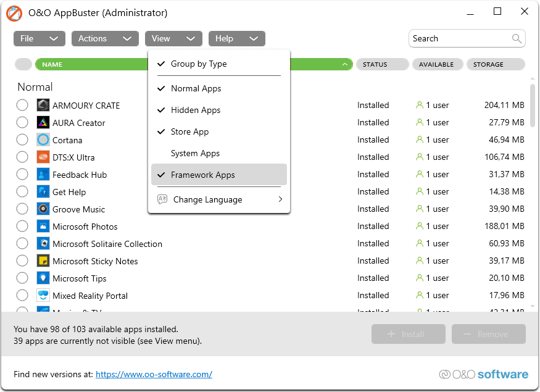The height and width of the screenshot is (392, 540).
Task: Click the Microsoft Sticky Notes icon
Action: click(x=43, y=261)
